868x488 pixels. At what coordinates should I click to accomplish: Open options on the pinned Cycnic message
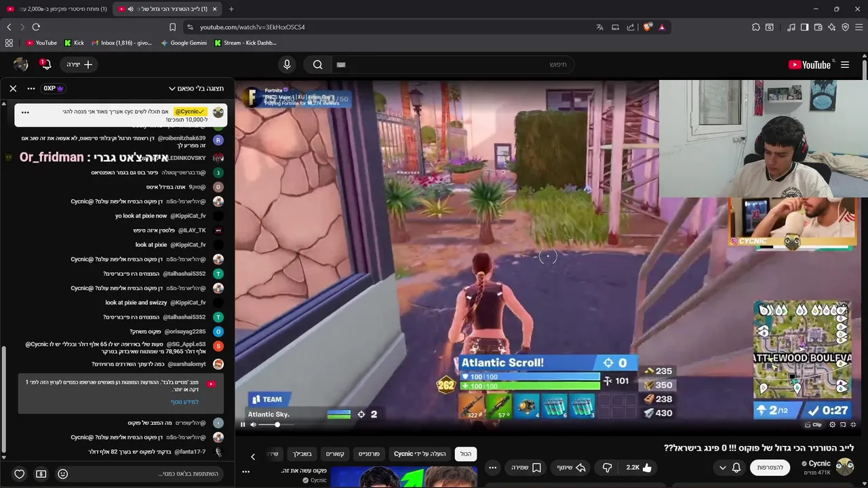(x=25, y=113)
